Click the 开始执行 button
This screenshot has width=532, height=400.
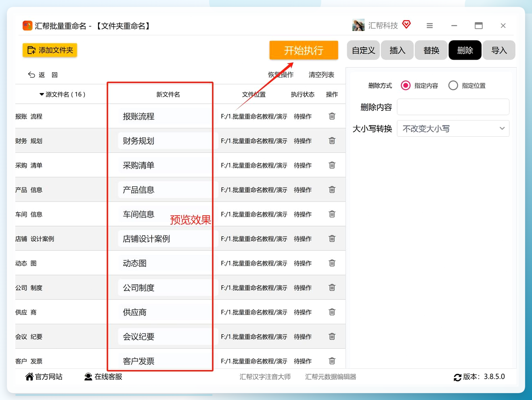point(304,50)
